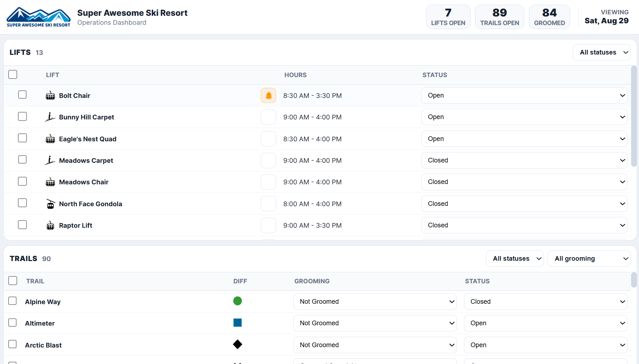Screen dimensions: 639x364
Task: Click the carpet lift icon beside Meadows Carpet
Action: 50,161
